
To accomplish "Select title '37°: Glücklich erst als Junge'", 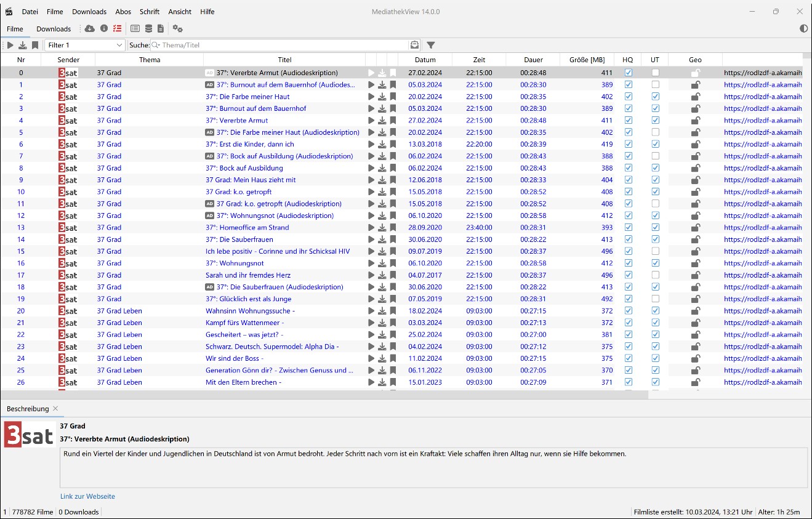I will pos(248,299).
